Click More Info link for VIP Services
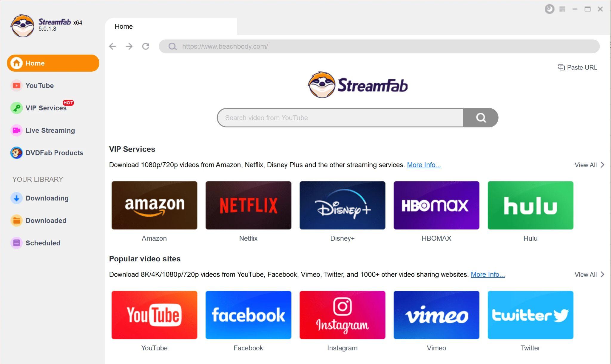611x364 pixels. click(423, 165)
